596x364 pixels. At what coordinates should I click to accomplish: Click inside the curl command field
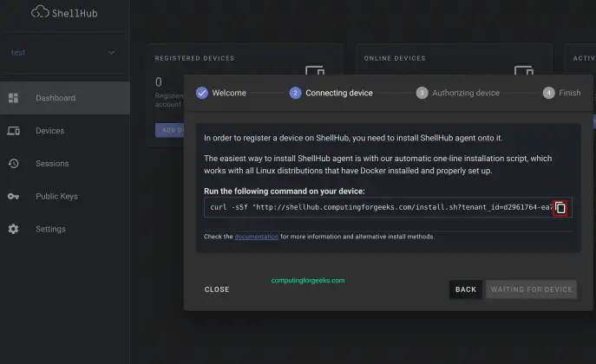pyautogui.click(x=377, y=208)
